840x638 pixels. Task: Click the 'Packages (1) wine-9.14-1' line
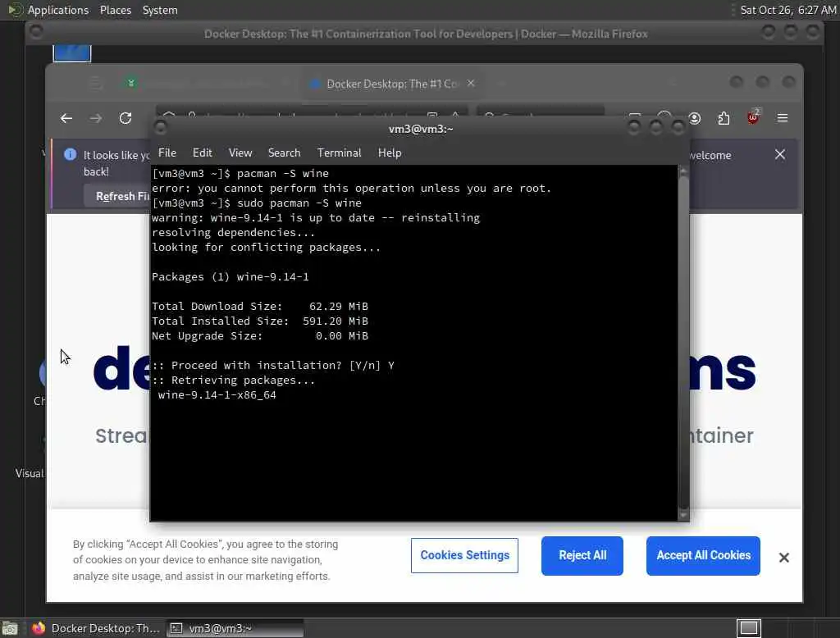[231, 277]
